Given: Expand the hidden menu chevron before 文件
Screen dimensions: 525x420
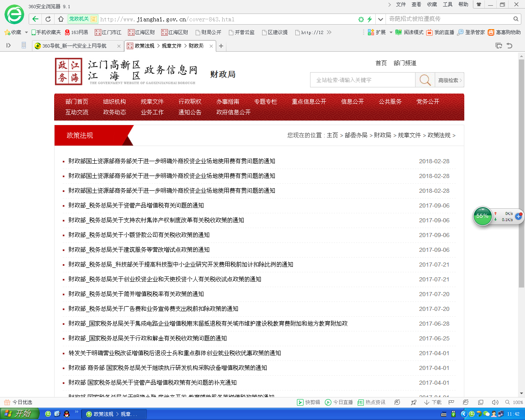Looking at the screenshot, I should [390, 5].
